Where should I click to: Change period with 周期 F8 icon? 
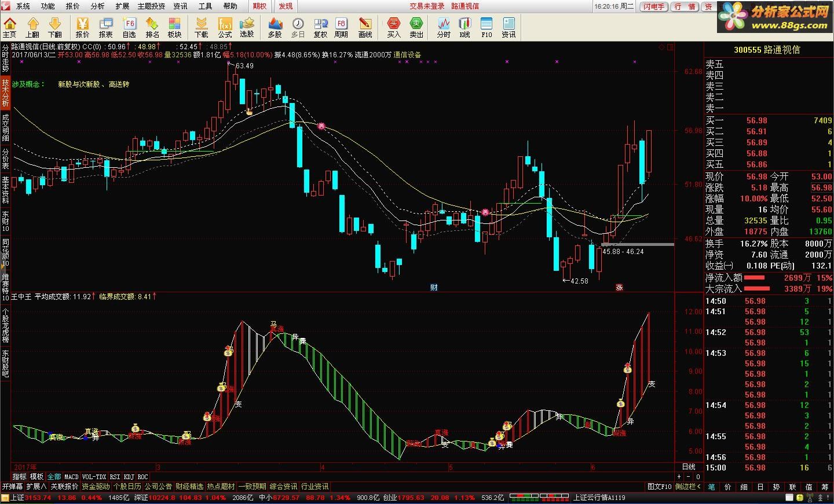click(x=341, y=27)
